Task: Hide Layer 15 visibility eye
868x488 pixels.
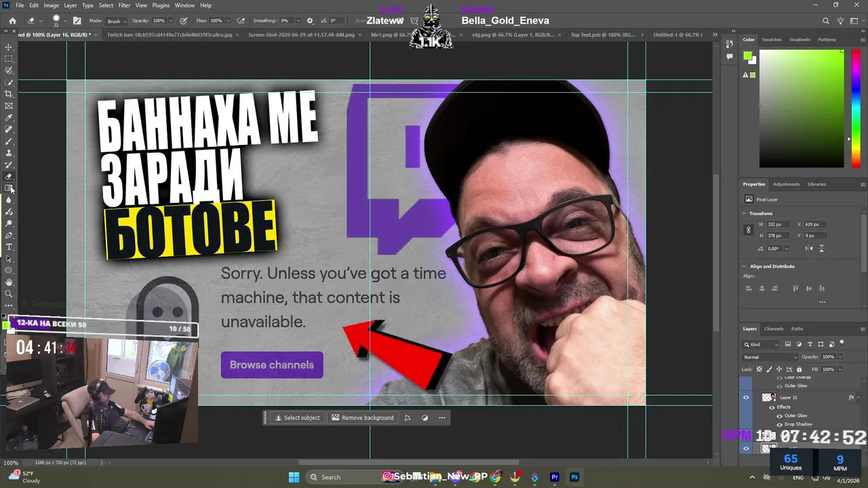Action: [746, 398]
